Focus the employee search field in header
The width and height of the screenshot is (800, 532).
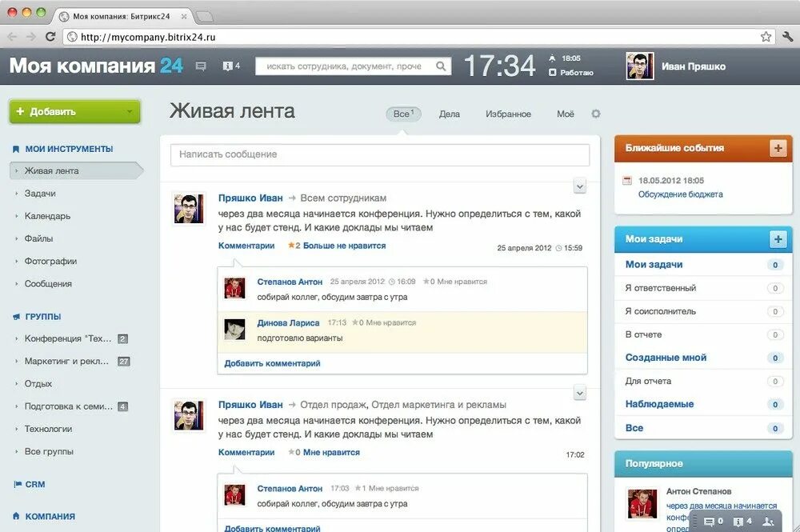click(353, 66)
